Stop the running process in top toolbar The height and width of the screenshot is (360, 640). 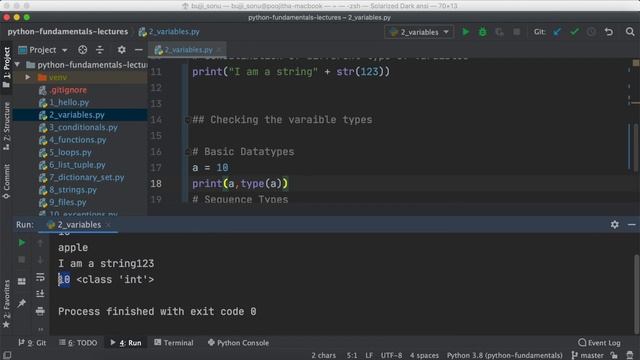(516, 32)
